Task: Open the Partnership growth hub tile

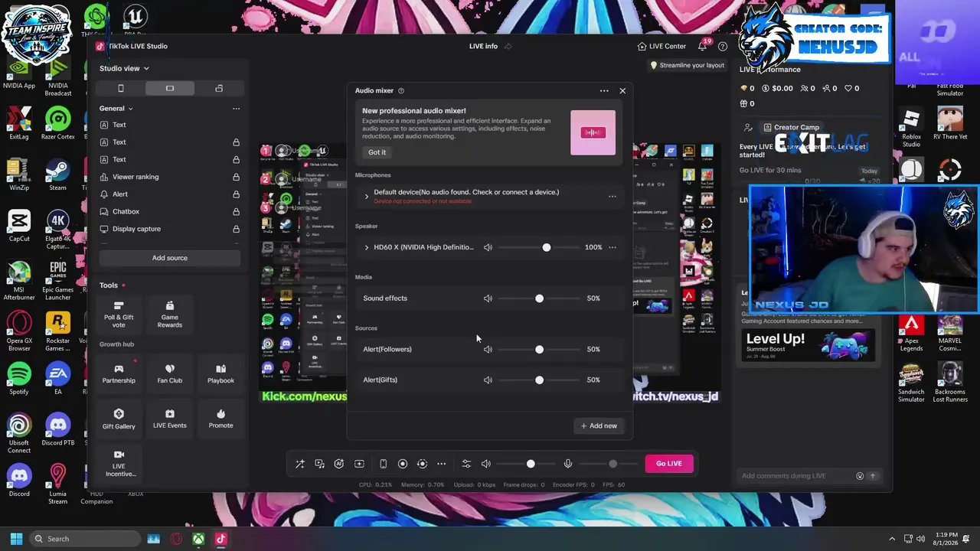Action: tap(119, 373)
